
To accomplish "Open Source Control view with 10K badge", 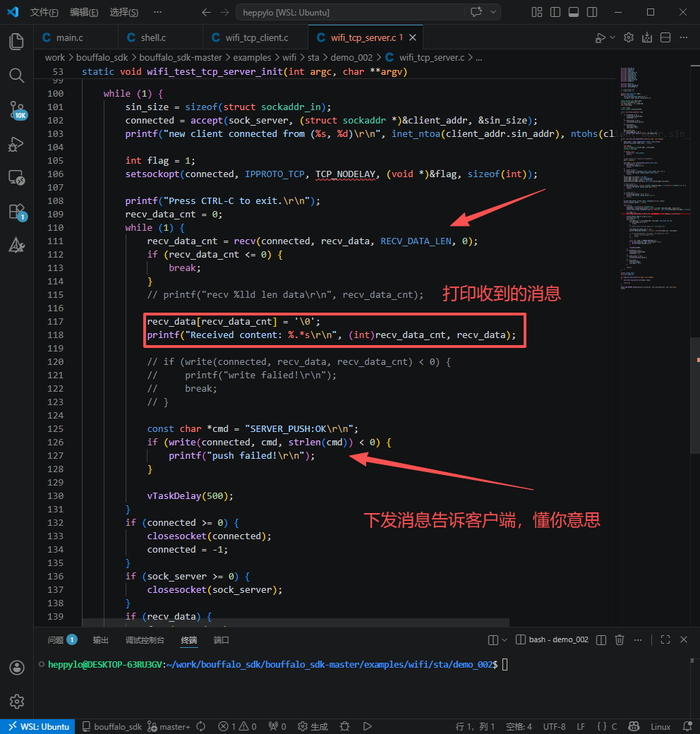I will (x=16, y=109).
